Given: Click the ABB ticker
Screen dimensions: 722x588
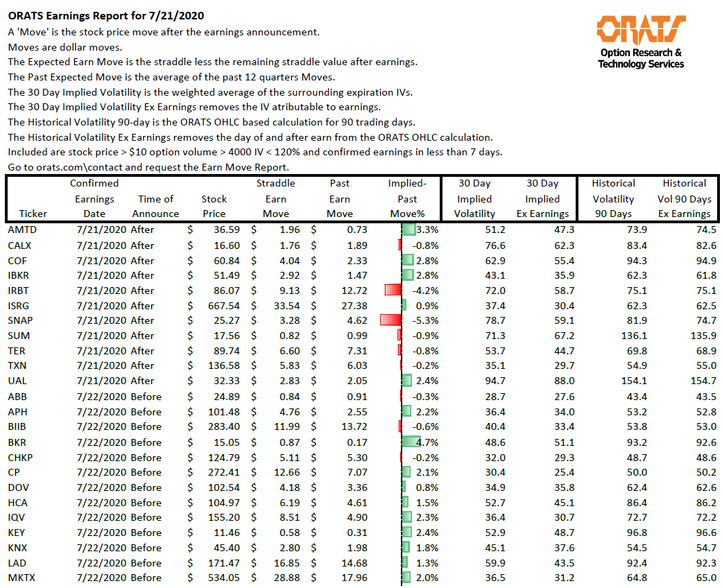Looking at the screenshot, I should tap(17, 397).
